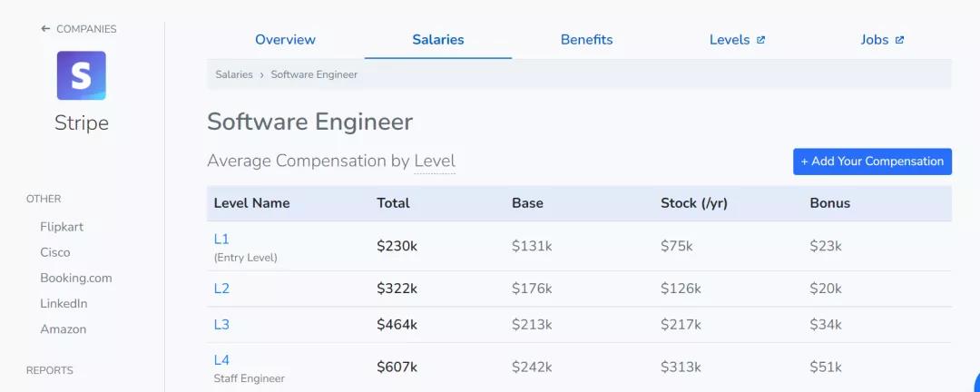
Task: Click the $230k total for L1
Action: tap(397, 246)
